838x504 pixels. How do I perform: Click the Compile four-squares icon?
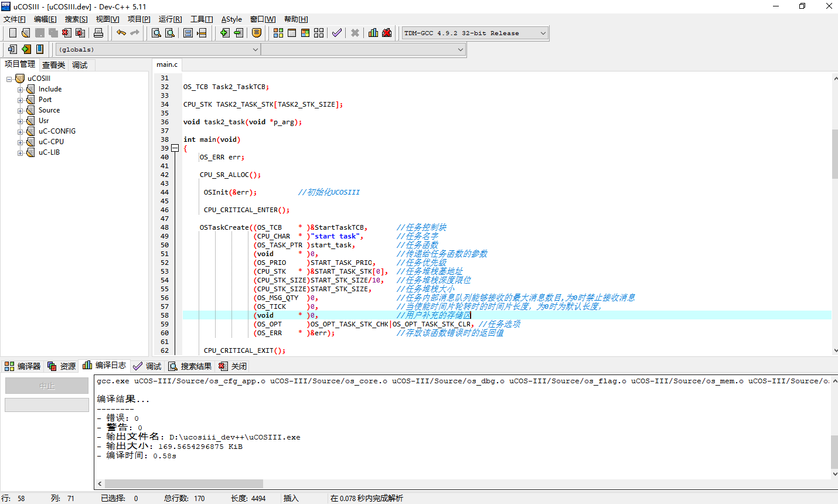pos(278,33)
